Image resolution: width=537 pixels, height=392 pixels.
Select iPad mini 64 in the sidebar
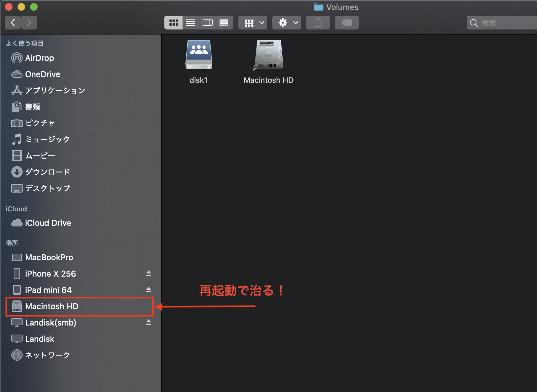(81, 290)
